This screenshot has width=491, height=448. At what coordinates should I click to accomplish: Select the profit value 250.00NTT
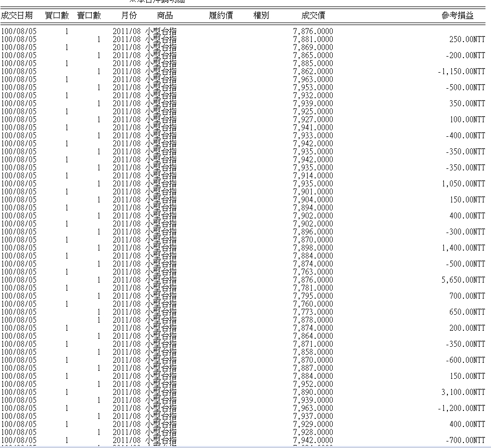pyautogui.click(x=467, y=40)
